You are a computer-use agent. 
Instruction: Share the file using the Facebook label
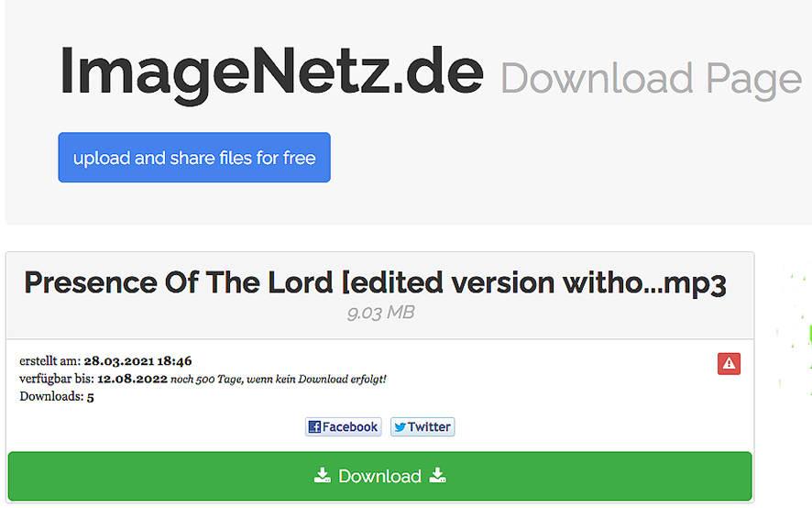click(349, 426)
